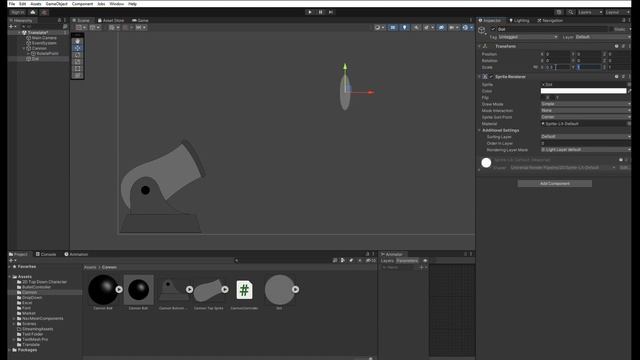Screen dimensions: 640x360
Task: Toggle 2D view mode in Scene toolbar
Action: tap(393, 27)
